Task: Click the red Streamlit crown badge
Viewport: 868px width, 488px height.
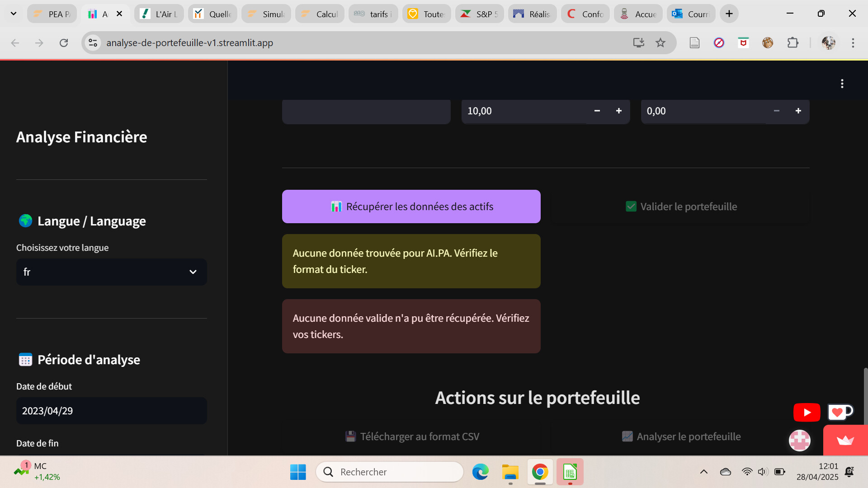Action: (x=845, y=440)
